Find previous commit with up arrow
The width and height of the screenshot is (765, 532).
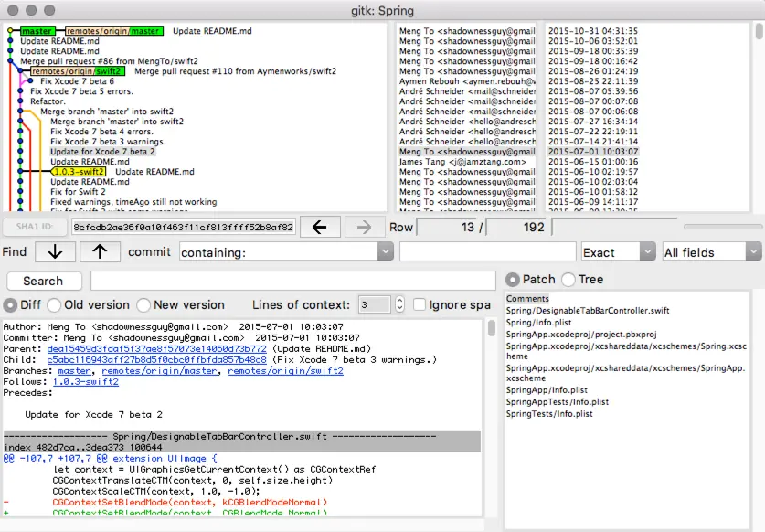pos(100,252)
